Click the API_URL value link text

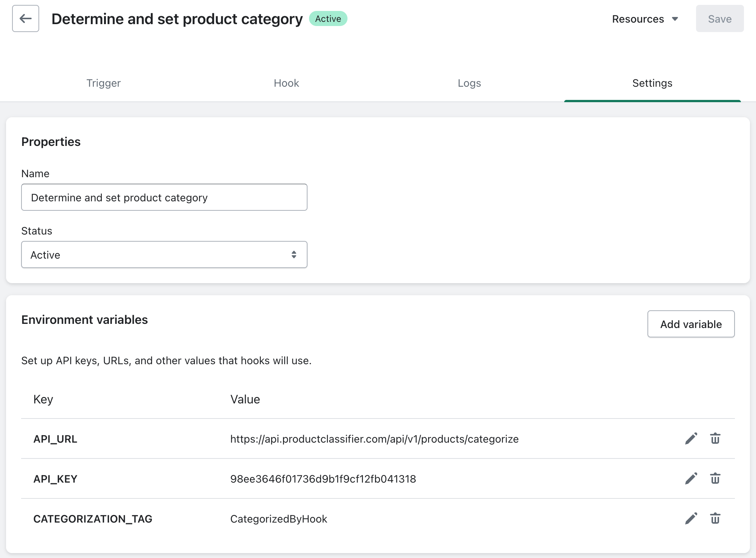click(x=374, y=439)
